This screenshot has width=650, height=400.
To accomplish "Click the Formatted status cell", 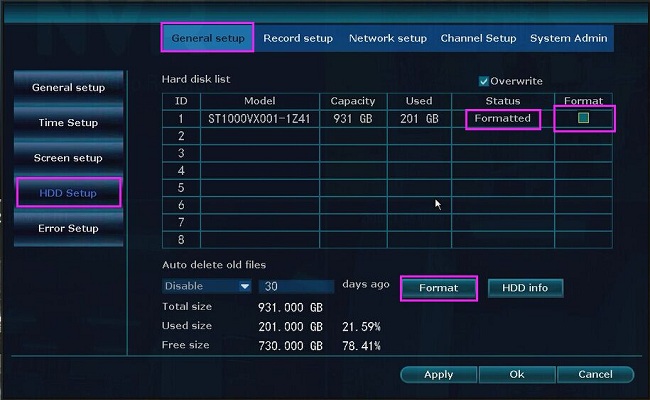I will coord(502,119).
